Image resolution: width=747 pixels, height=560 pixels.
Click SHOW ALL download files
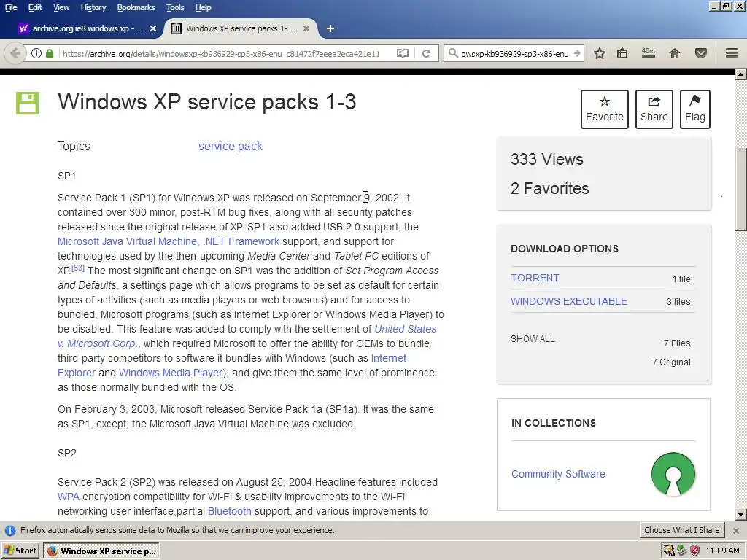click(533, 339)
